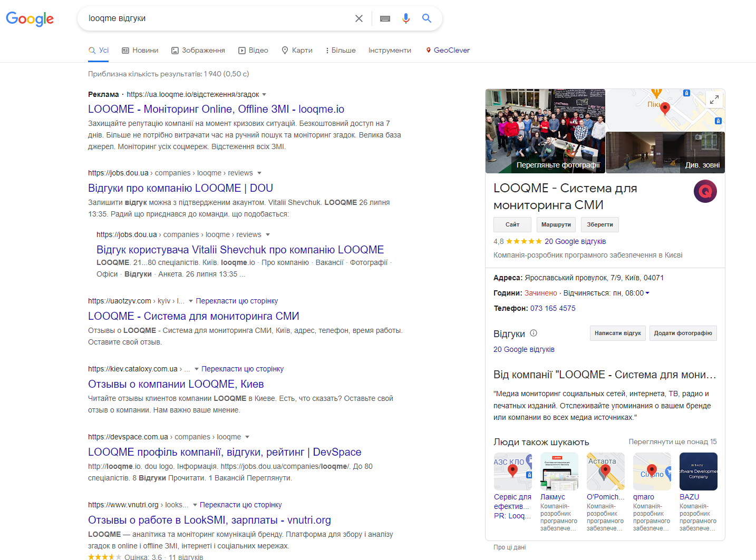756x560 pixels.
Task: Open the Див. зовні street view photo
Action: 665,153
